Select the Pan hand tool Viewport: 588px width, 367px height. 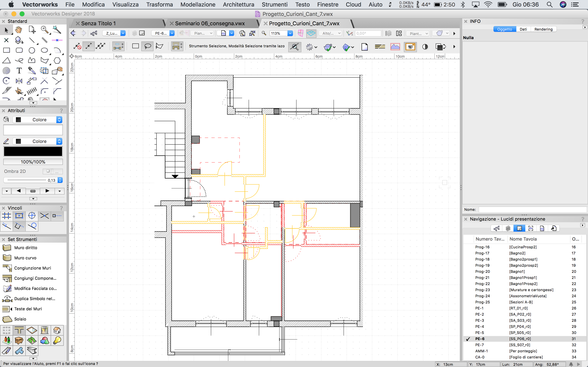tap(19, 30)
